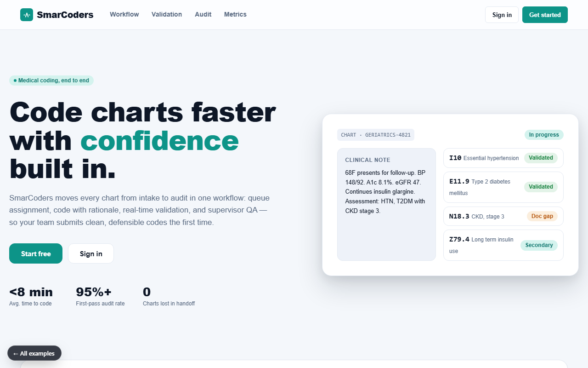Click Sign in in the top header

pyautogui.click(x=502, y=15)
